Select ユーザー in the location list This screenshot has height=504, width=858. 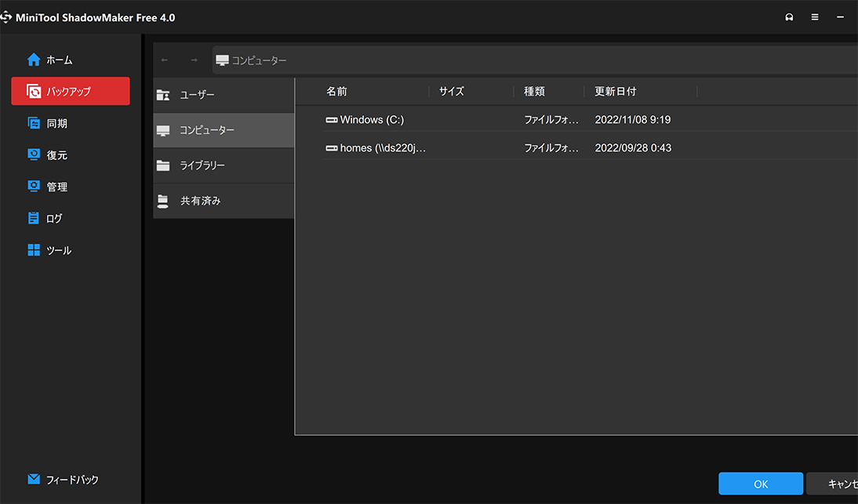click(x=224, y=95)
